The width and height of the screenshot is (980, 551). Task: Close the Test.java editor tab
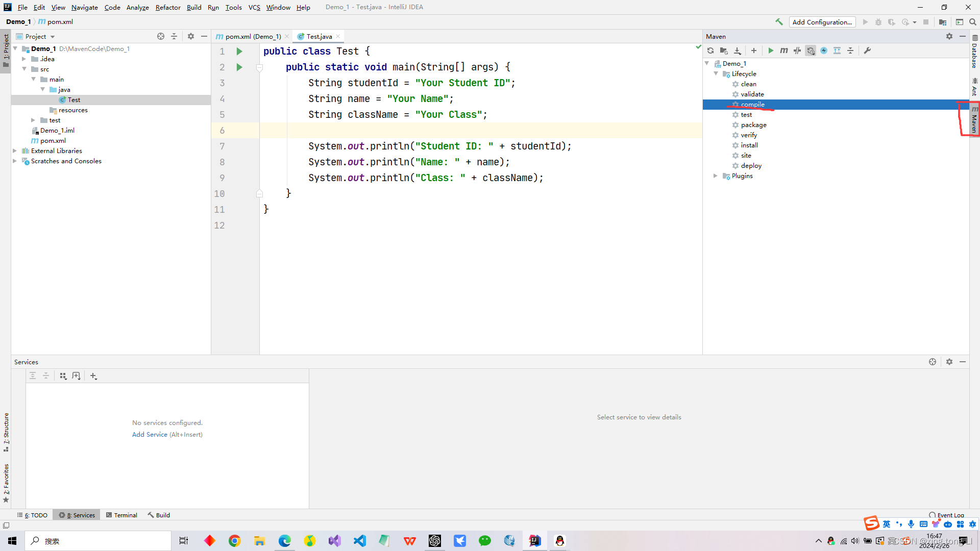coord(338,36)
